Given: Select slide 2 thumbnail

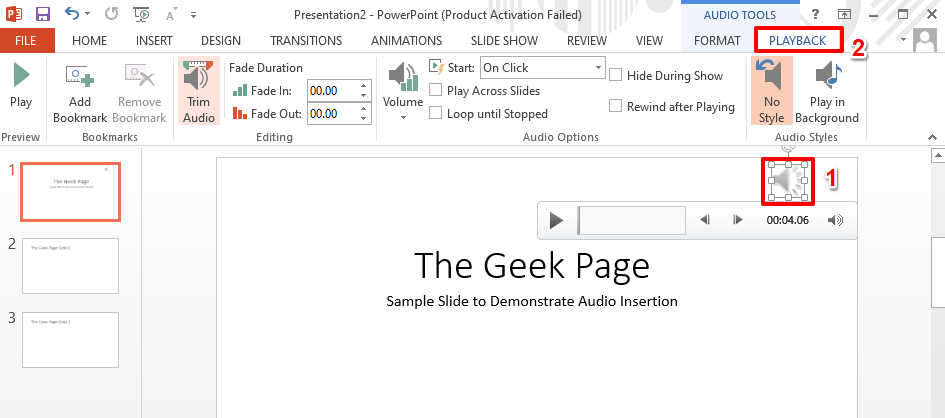Looking at the screenshot, I should (70, 266).
